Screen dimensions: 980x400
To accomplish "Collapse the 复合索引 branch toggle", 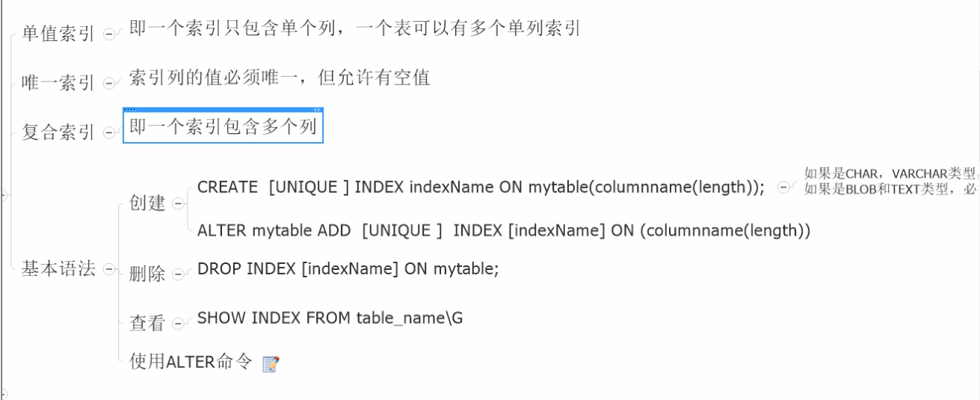I will pos(109,133).
